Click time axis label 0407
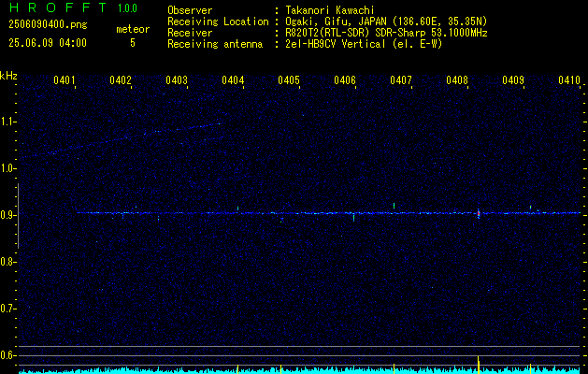 tap(401, 79)
